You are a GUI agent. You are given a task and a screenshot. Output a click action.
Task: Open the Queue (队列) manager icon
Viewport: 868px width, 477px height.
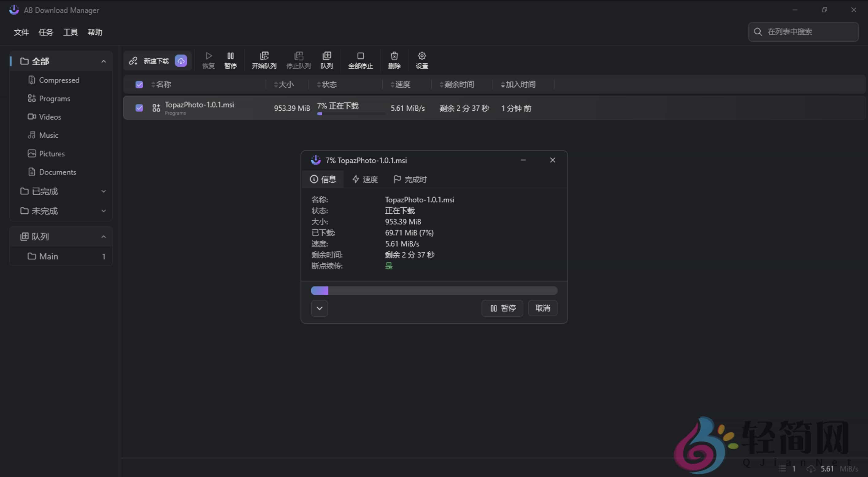click(x=327, y=60)
